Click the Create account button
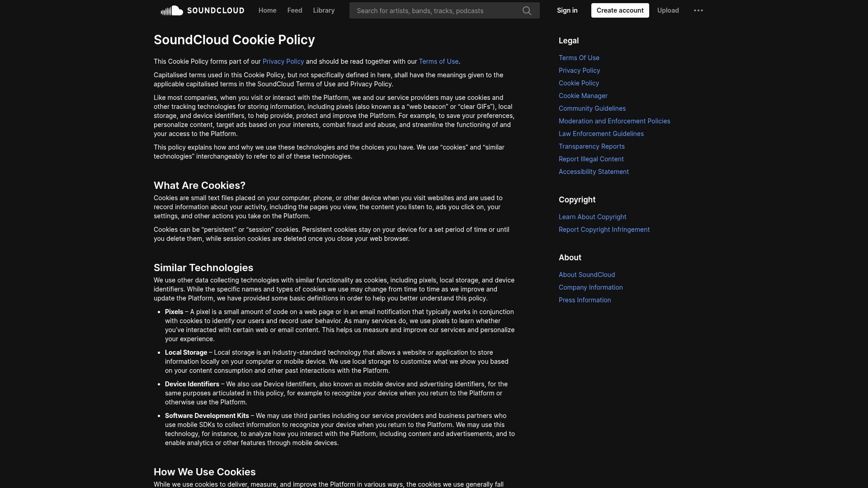Image resolution: width=868 pixels, height=488 pixels. 620,10
